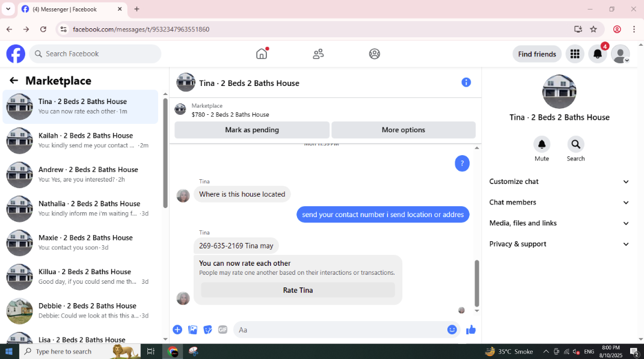Click the Search Facebook field
The width and height of the screenshot is (644, 359).
tap(95, 54)
